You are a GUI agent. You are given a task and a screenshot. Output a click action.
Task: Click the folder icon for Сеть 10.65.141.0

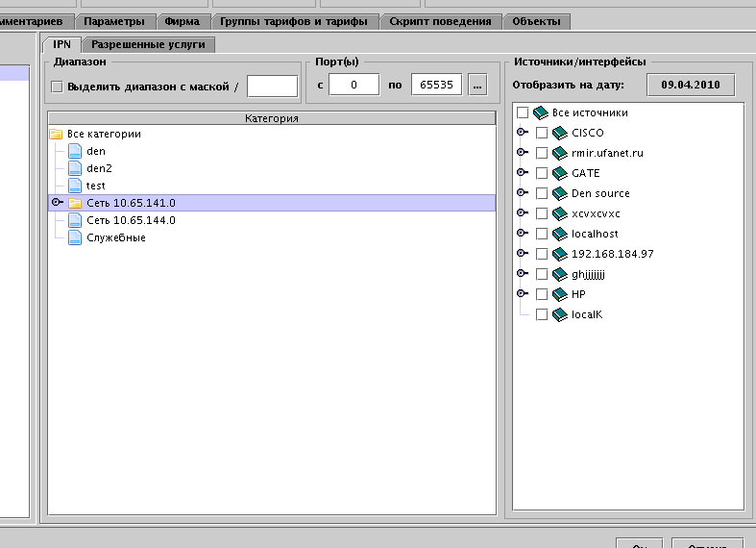click(x=75, y=203)
